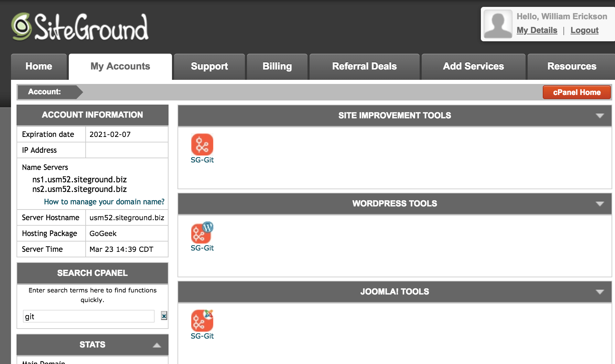The width and height of the screenshot is (615, 364).
Task: Open SG-Git icon under WordPress Tools
Action: point(202,233)
